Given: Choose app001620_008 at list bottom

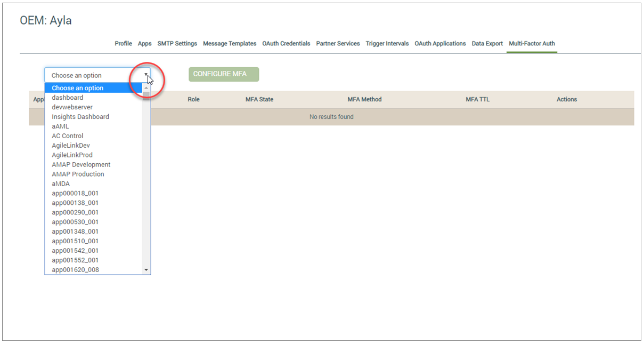Looking at the screenshot, I should (93, 270).
